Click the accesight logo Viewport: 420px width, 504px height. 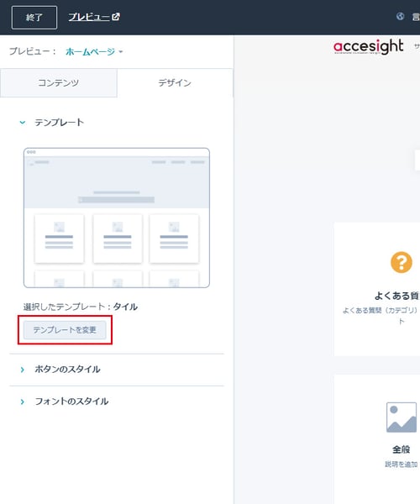point(368,46)
